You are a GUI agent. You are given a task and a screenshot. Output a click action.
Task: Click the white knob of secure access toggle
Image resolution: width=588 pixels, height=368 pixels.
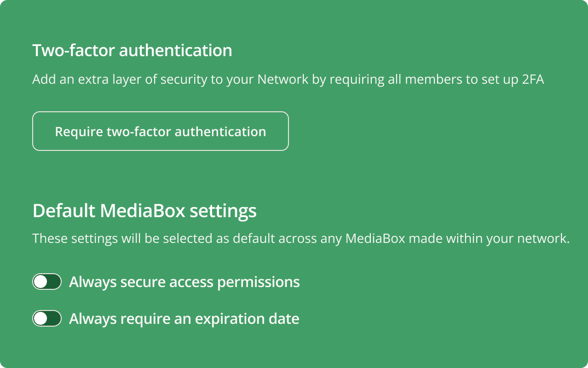click(x=41, y=282)
